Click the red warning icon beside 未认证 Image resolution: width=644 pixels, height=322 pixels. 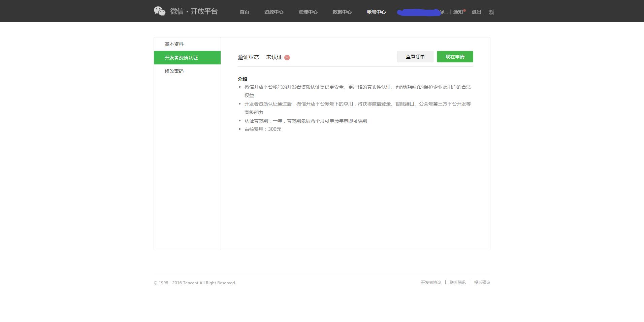coord(287,58)
